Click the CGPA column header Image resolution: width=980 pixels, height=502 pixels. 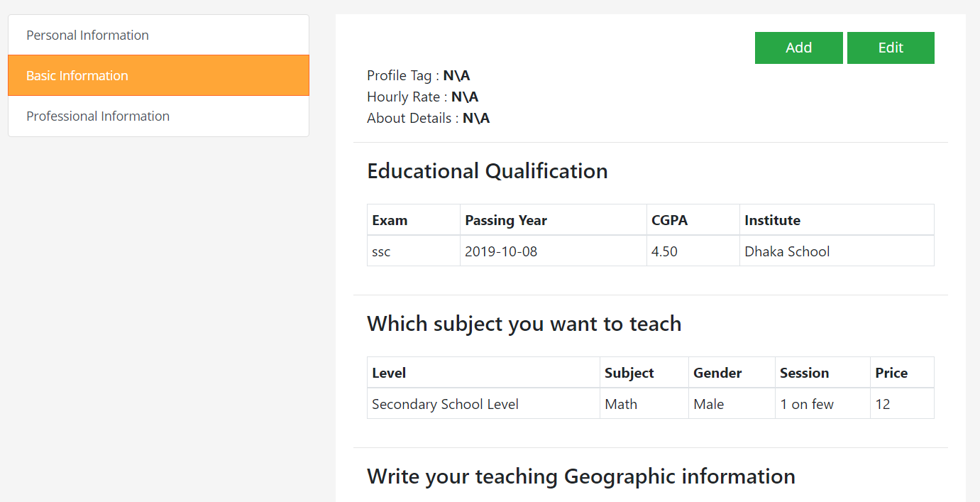click(x=693, y=220)
